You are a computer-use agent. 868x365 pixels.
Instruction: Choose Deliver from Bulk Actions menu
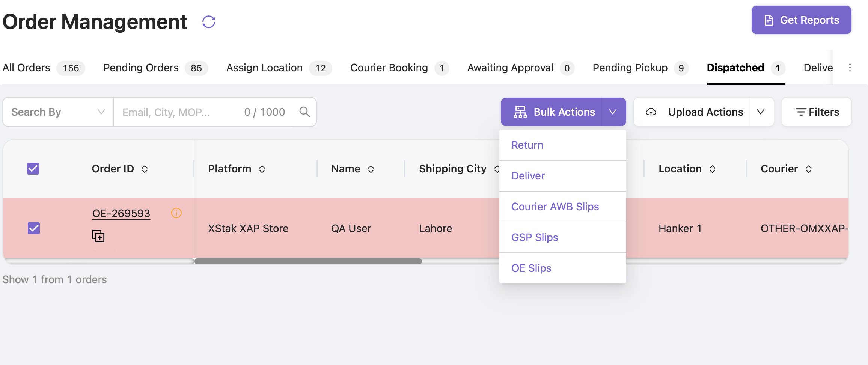(x=563, y=176)
